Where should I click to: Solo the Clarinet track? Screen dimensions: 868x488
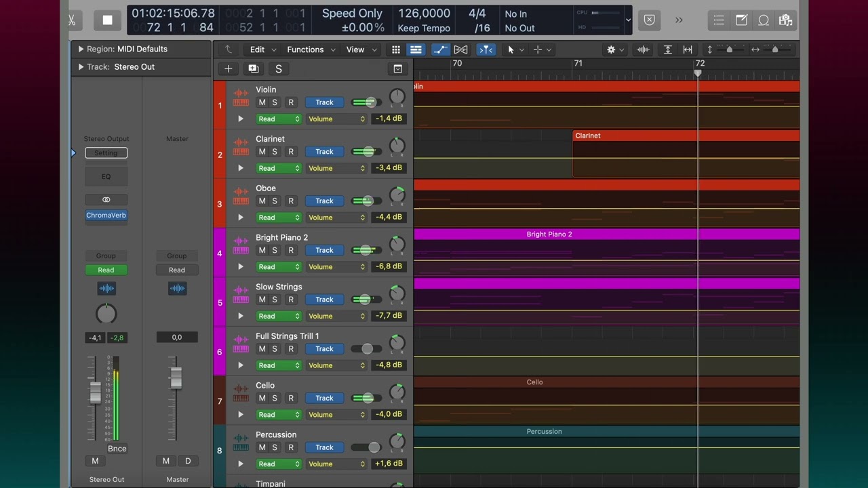(x=275, y=152)
